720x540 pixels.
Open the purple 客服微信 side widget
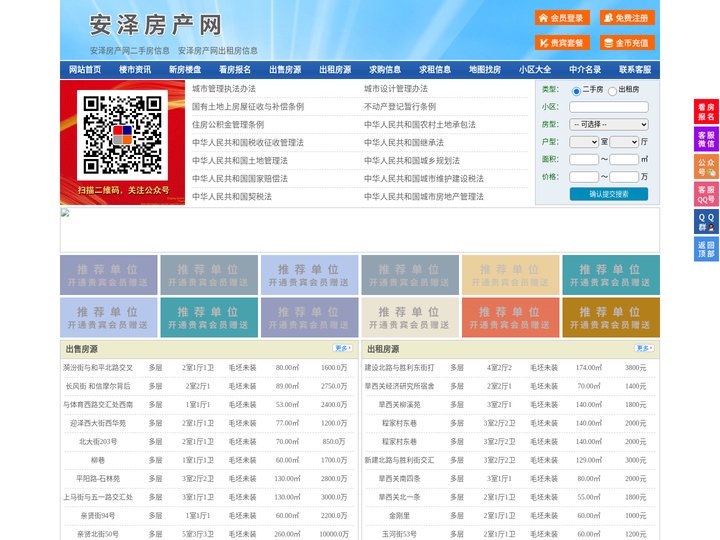(706, 139)
